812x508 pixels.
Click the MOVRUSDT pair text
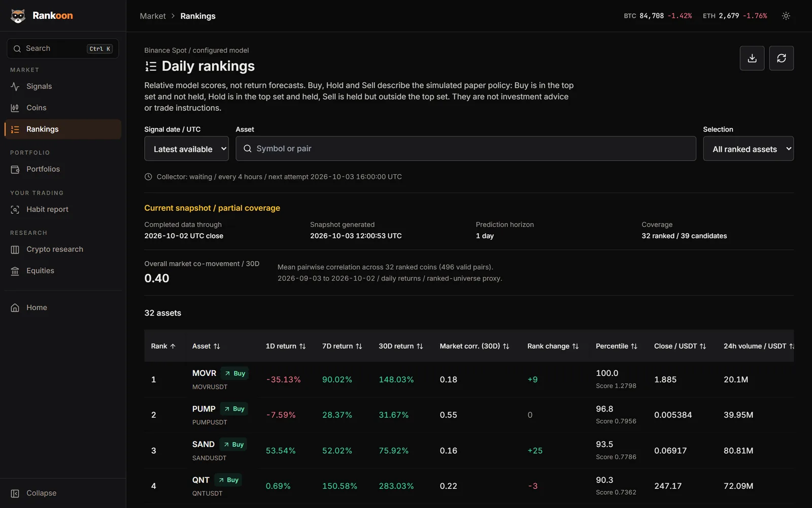[210, 387]
